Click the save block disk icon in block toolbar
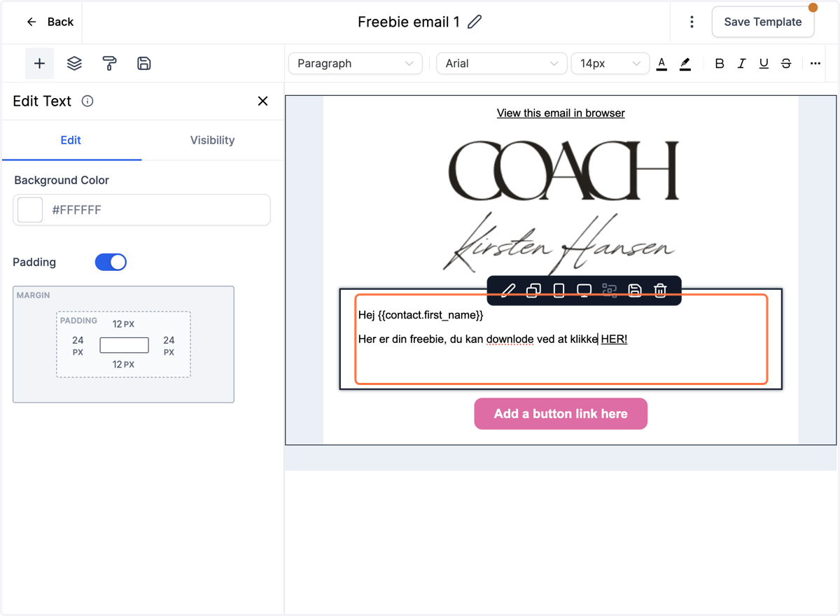 [x=635, y=290]
